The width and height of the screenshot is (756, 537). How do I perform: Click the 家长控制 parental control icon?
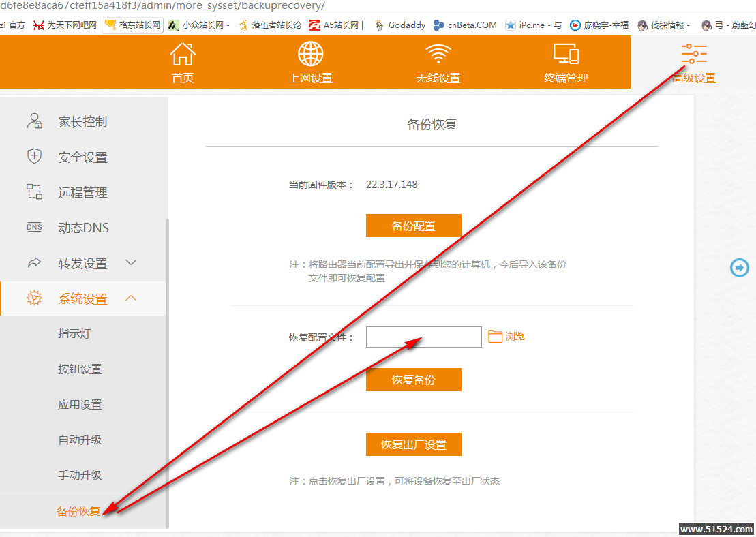[34, 121]
